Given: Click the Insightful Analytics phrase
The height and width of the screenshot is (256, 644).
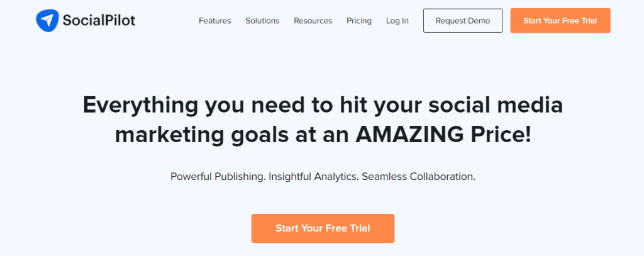Looking at the screenshot, I should pos(314,177).
